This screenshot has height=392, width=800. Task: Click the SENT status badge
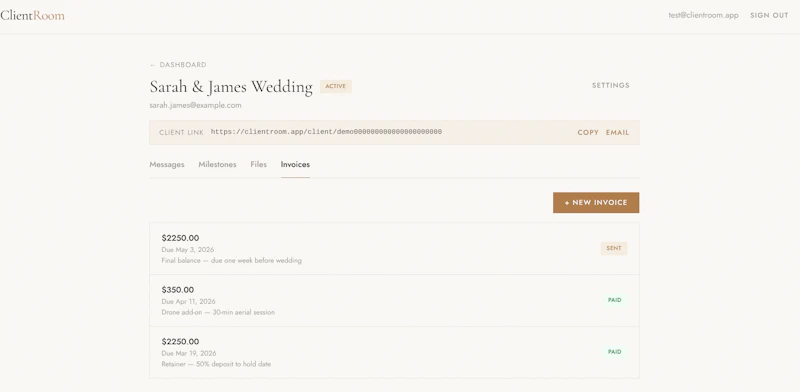614,249
